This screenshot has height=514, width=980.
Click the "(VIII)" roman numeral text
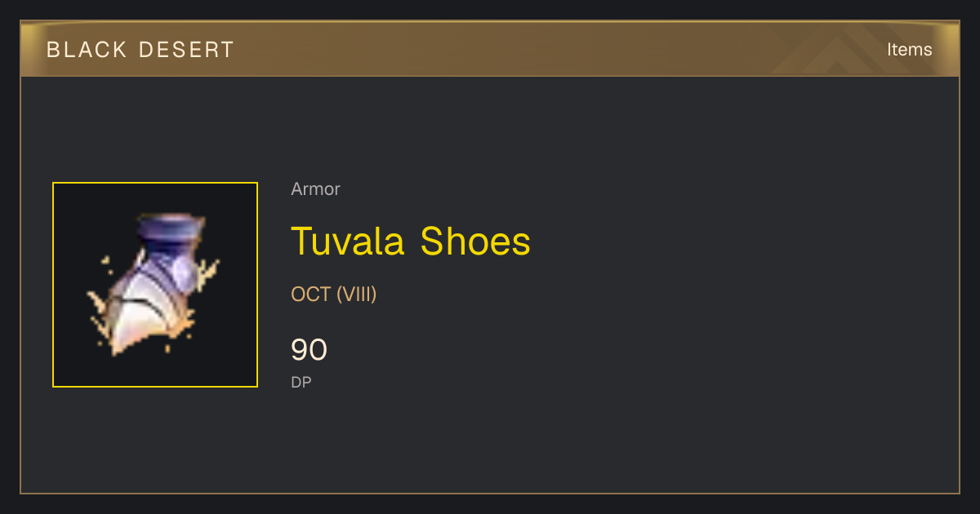click(356, 295)
